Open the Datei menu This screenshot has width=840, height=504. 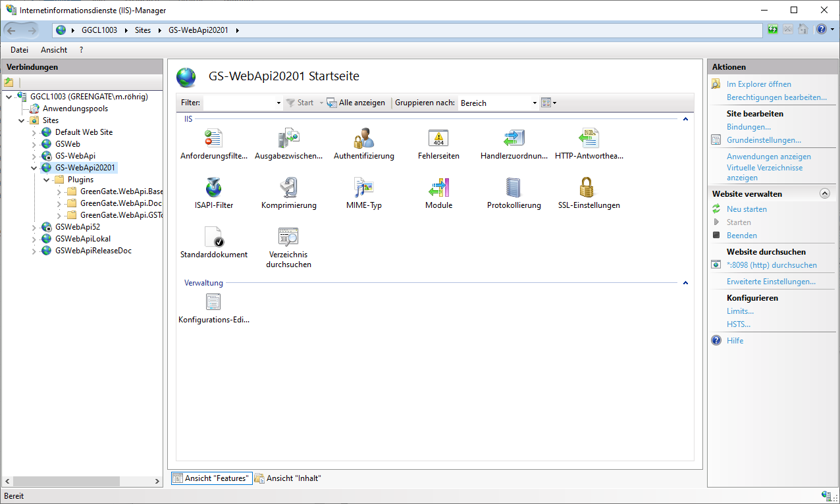pos(20,50)
